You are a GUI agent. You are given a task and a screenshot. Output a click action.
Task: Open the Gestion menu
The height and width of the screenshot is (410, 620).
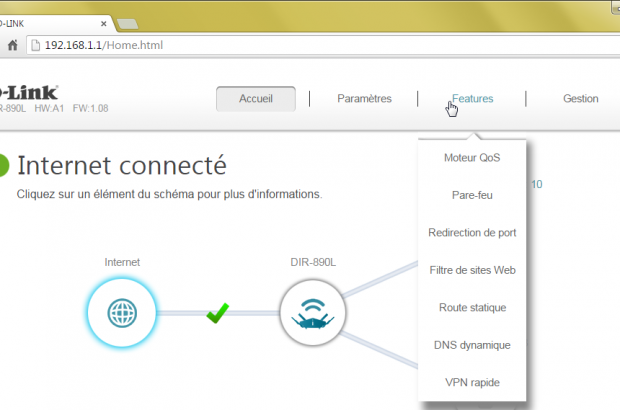tap(580, 98)
